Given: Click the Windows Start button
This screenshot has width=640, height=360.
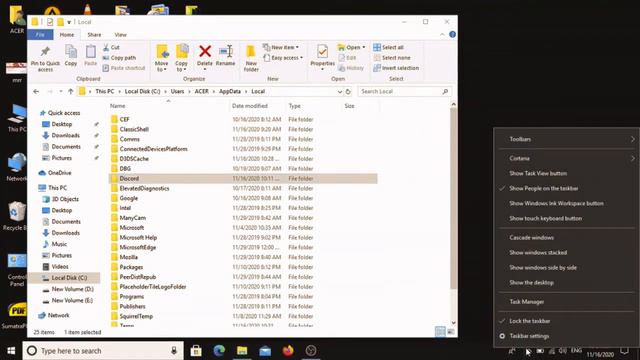Looking at the screenshot, I should click(x=11, y=351).
